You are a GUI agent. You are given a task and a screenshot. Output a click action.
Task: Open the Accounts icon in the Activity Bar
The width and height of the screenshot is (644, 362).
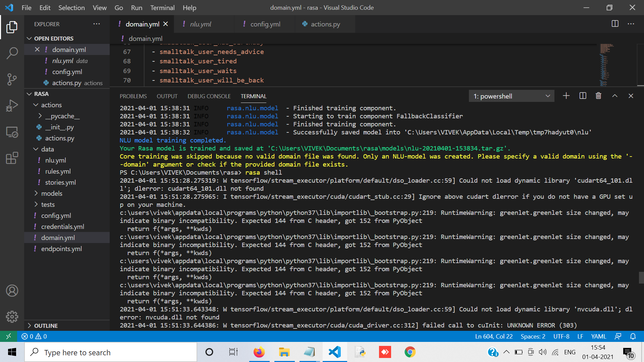(12, 291)
